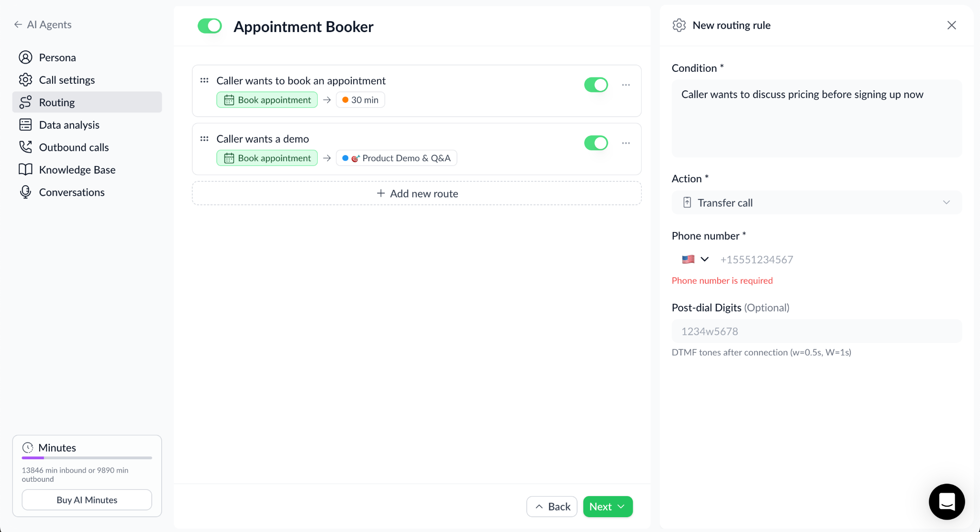
Task: Click the Book appointment tag in the first route
Action: coord(267,100)
